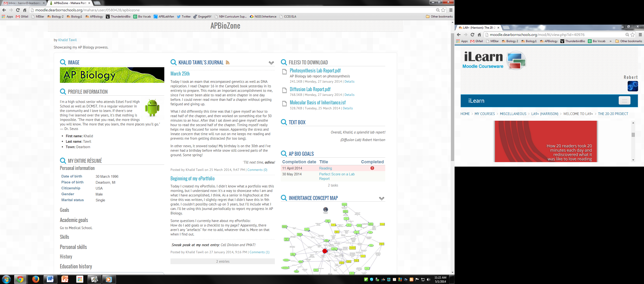Click the home button in main Chrome window

click(x=25, y=10)
